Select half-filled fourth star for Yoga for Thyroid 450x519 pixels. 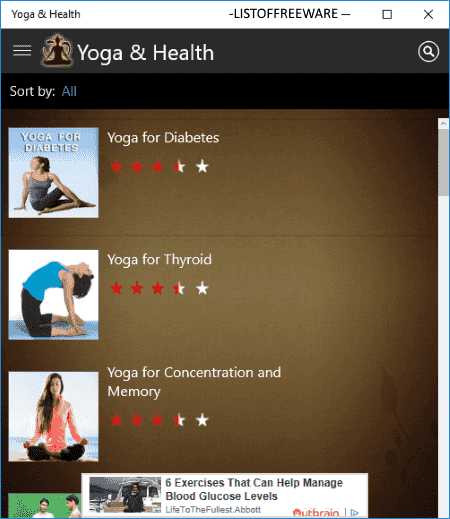point(179,288)
